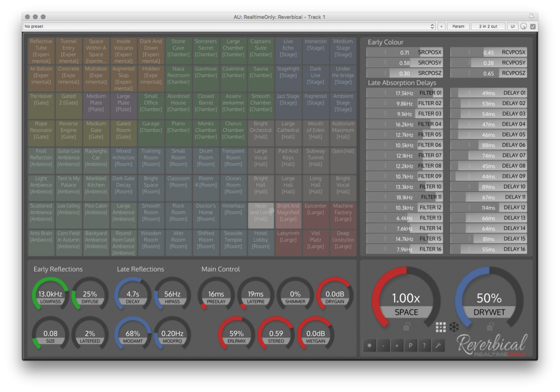560x392 pixels.
Task: Select the Reflective Tube preset
Action: pos(41,51)
